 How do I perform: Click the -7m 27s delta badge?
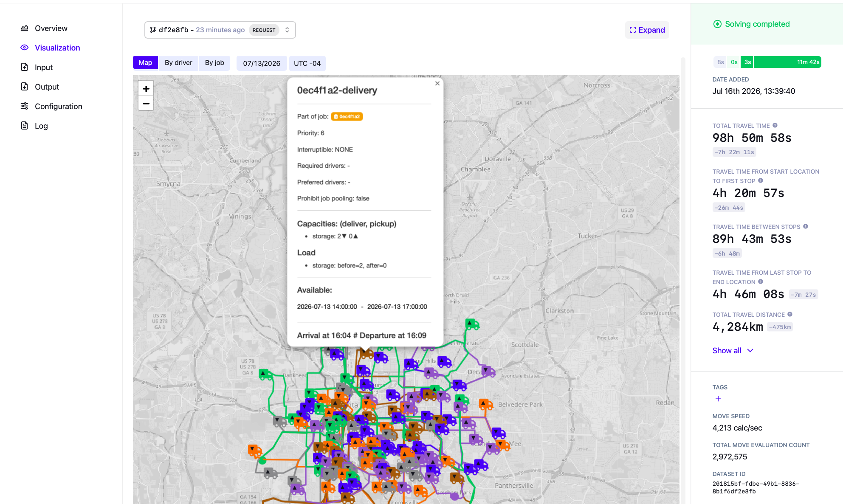[x=804, y=295]
